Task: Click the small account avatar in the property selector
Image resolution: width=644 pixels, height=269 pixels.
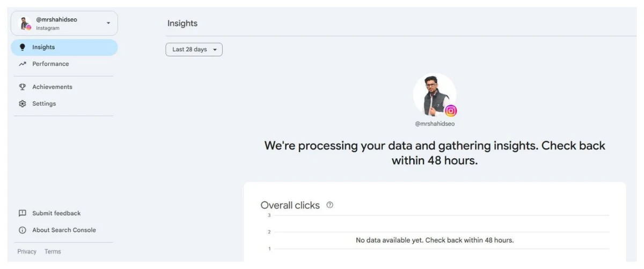Action: 25,24
